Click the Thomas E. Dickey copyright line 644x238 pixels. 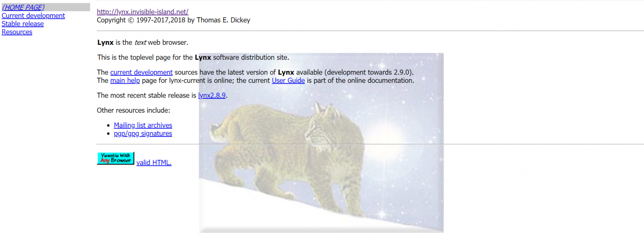tap(174, 20)
